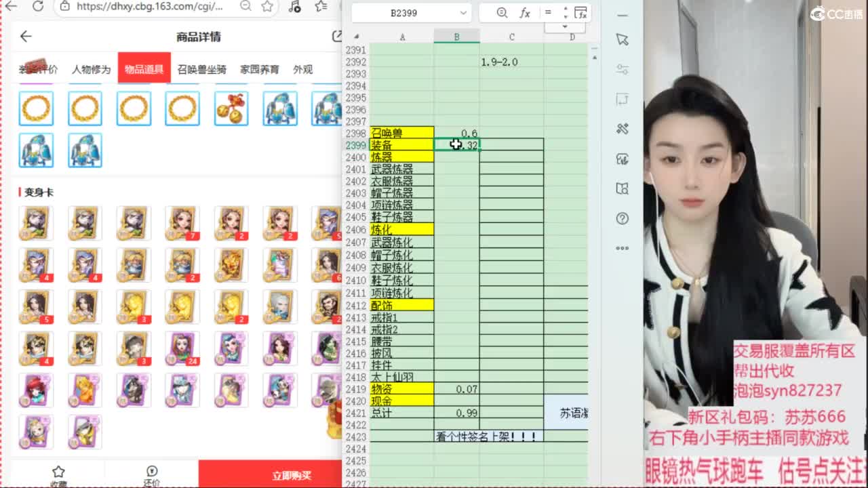868x488 pixels.
Task: Click the selection arrow tool in sidebar
Action: click(x=623, y=39)
